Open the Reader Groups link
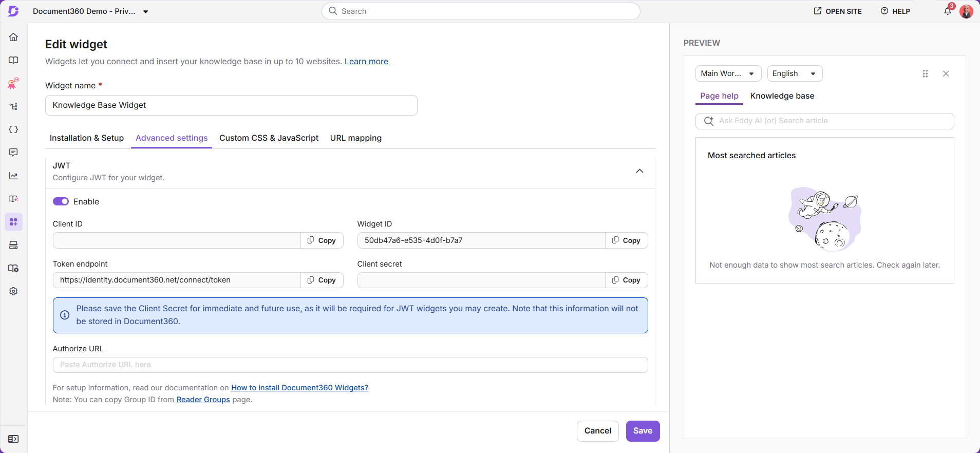This screenshot has width=980, height=453. [x=203, y=400]
